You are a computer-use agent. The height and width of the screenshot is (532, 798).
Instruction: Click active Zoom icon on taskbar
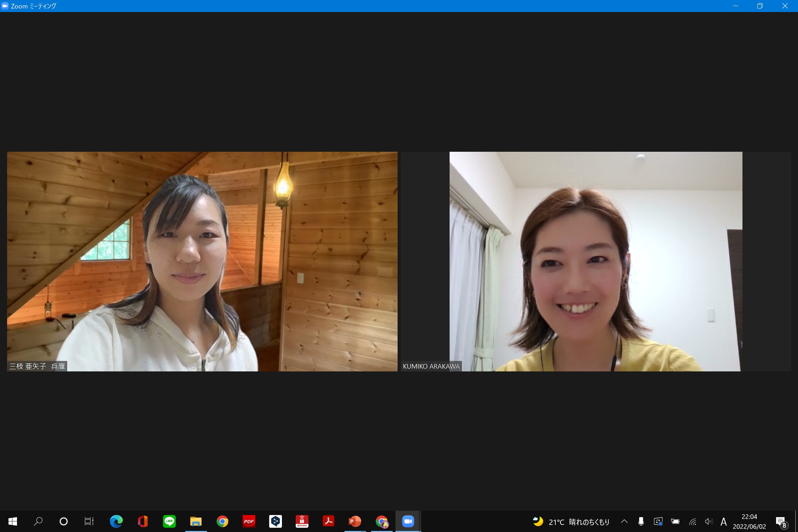408,521
